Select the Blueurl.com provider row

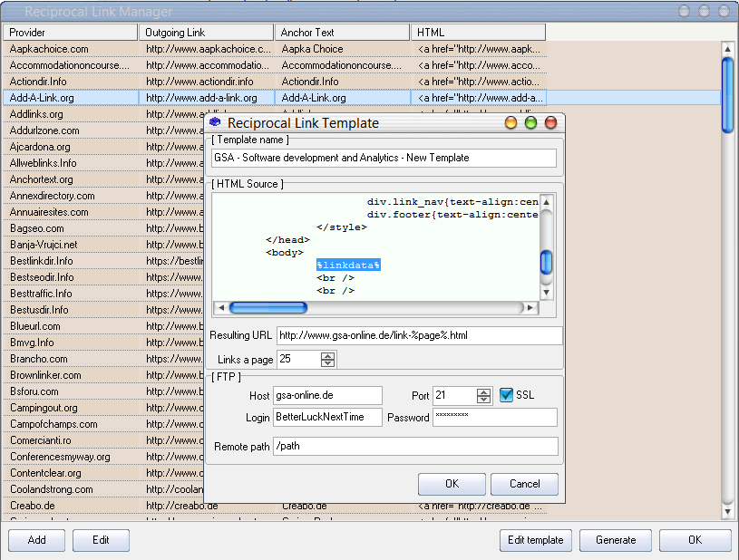tap(71, 326)
